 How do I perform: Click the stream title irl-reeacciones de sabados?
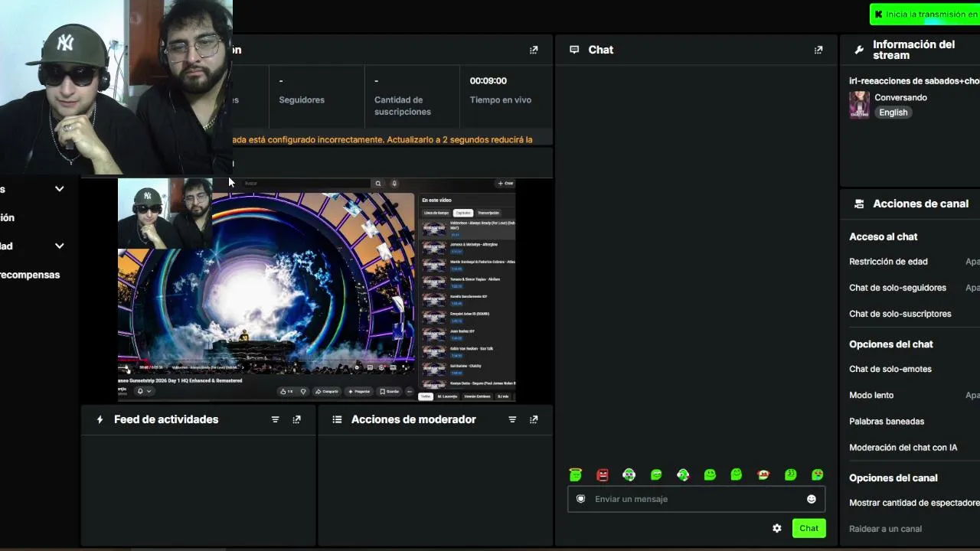tap(914, 80)
